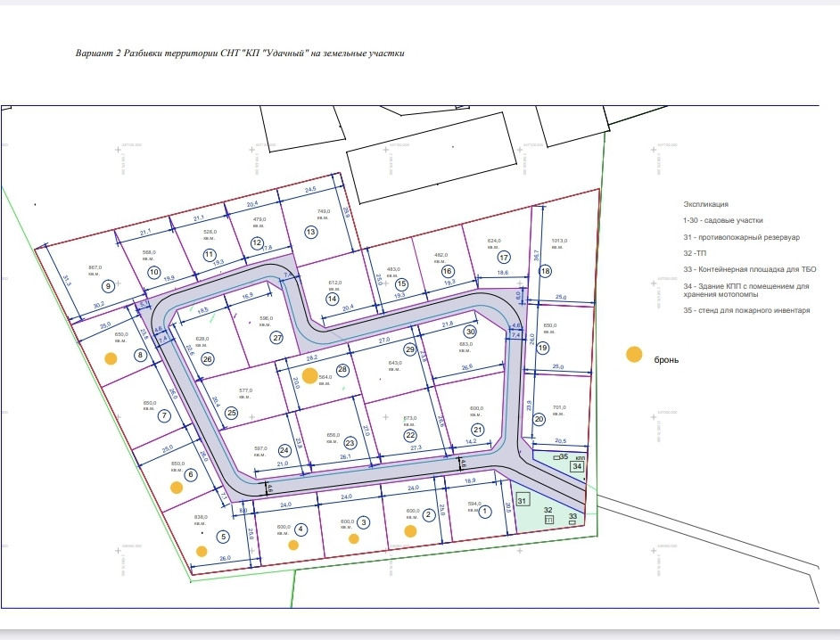Screen dimensions: 840x640
Task: Select circled plot number 25
Action: point(232,413)
